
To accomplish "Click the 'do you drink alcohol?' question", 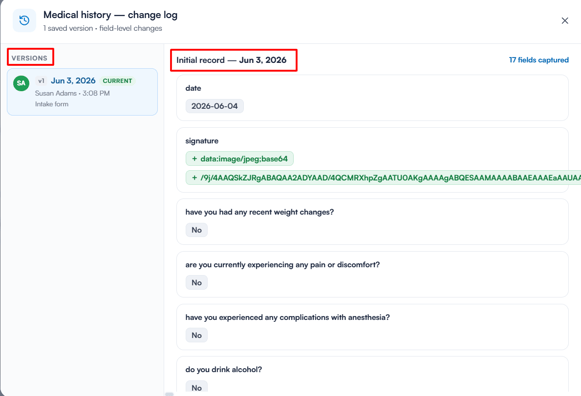I will coord(223,369).
